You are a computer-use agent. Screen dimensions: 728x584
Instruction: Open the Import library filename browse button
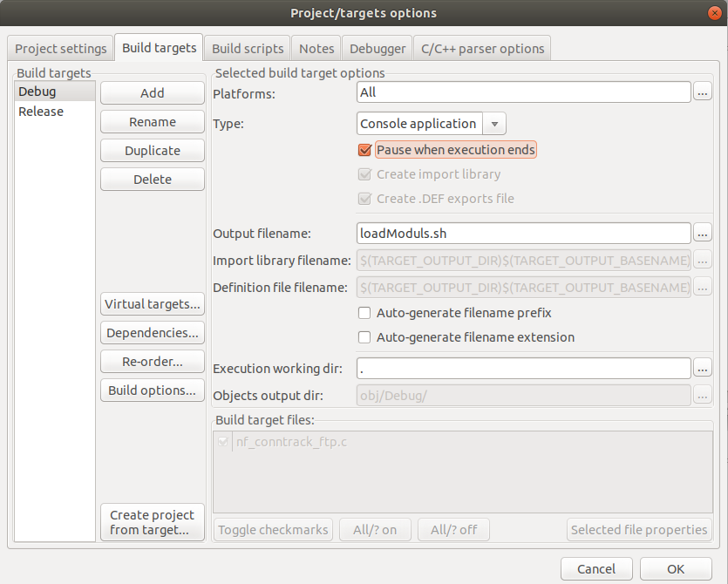click(x=703, y=260)
